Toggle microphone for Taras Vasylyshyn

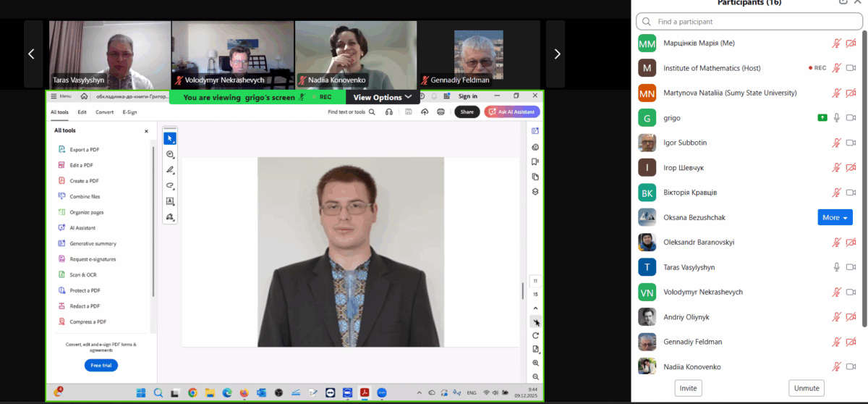coord(836,267)
